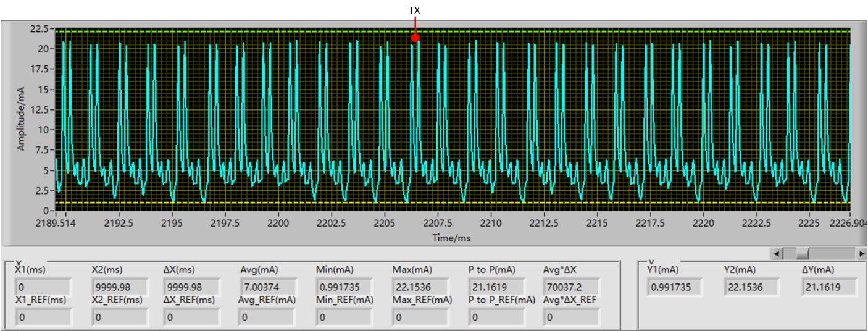The width and height of the screenshot is (868, 331).
Task: Click the X2(ms) field showing 9999.98
Action: tap(120, 287)
